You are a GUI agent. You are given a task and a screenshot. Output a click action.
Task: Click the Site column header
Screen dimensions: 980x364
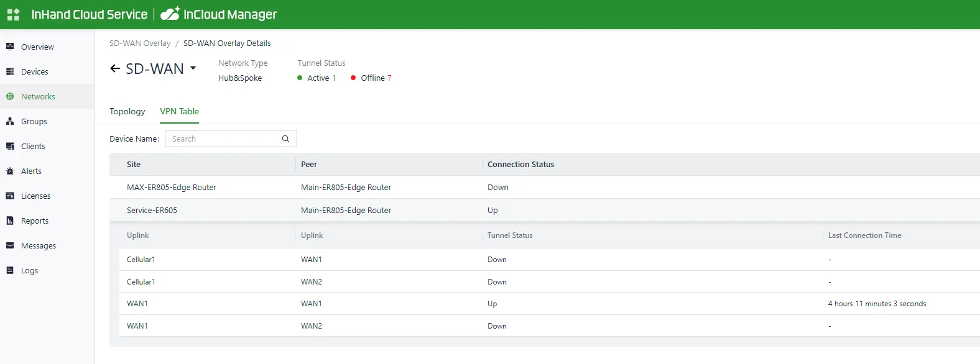(134, 164)
